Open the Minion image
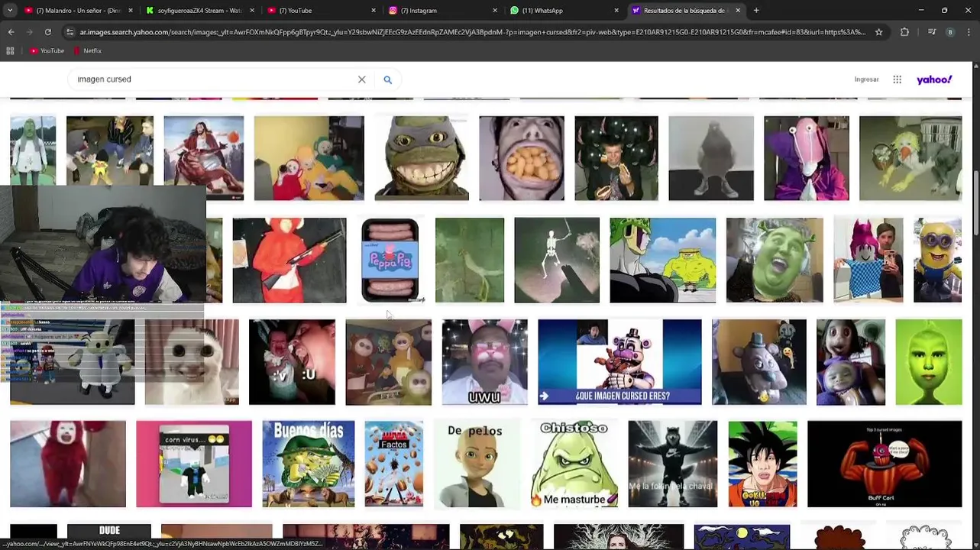This screenshot has width=980, height=550. pos(937,260)
